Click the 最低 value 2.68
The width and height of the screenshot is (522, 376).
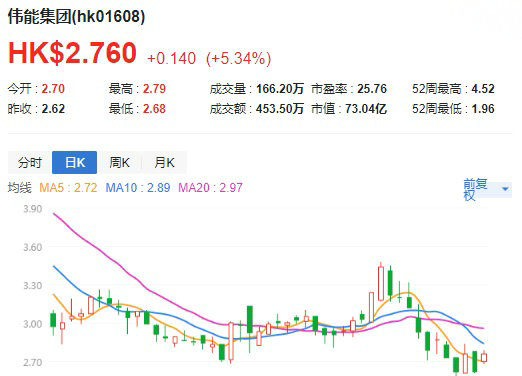(154, 109)
